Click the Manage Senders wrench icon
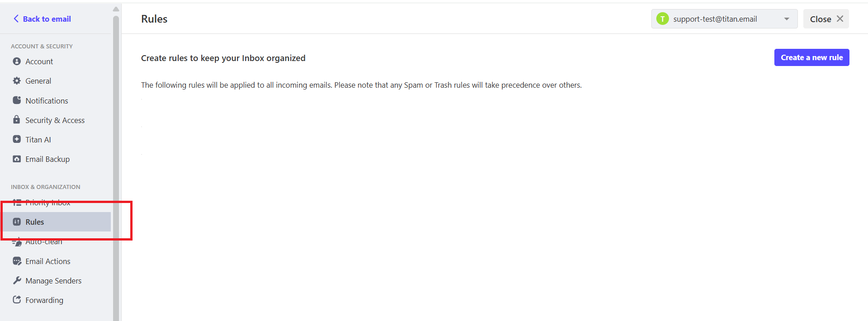The width and height of the screenshot is (868, 321). point(17,281)
